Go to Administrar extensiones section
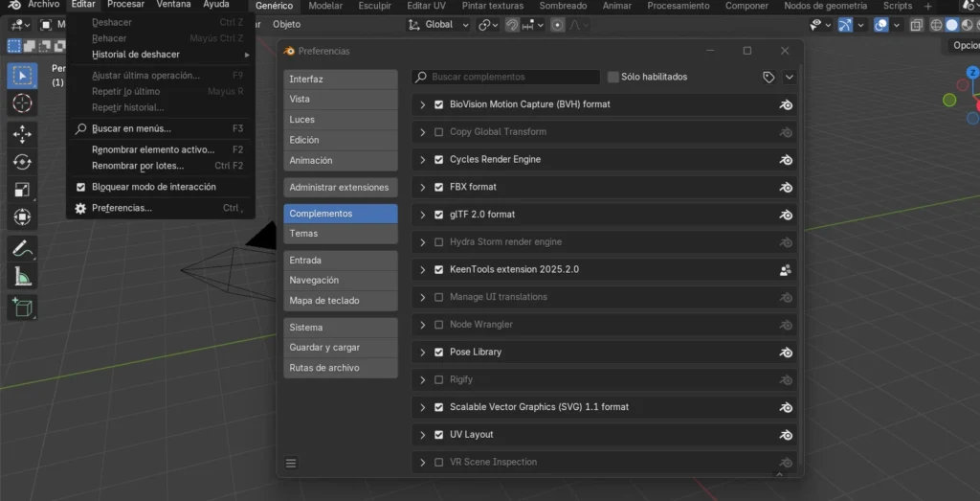This screenshot has width=980, height=501. pyautogui.click(x=340, y=188)
